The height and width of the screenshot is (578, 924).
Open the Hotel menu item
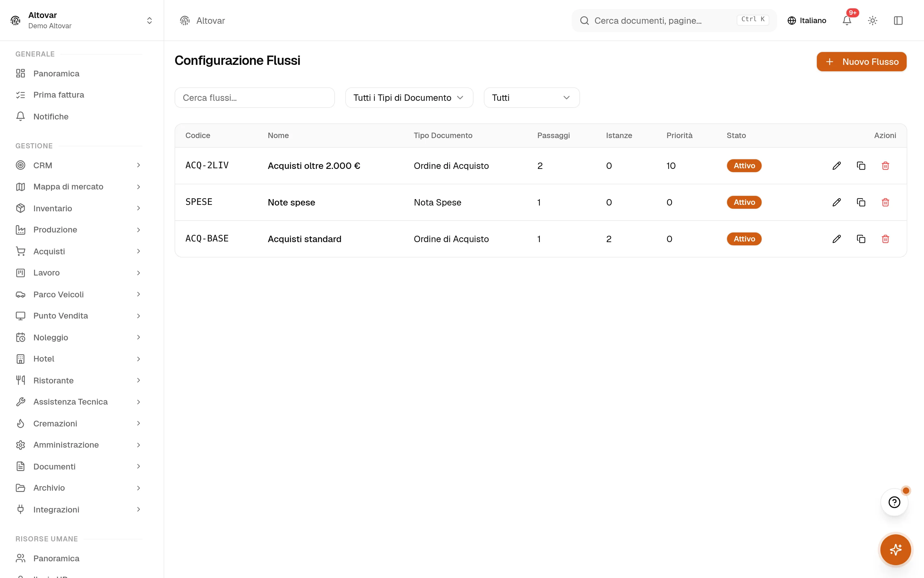78,359
